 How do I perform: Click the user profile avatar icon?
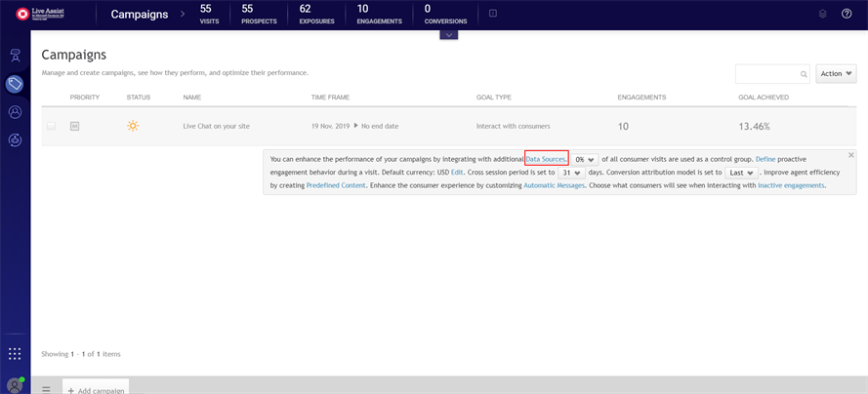[x=15, y=384]
